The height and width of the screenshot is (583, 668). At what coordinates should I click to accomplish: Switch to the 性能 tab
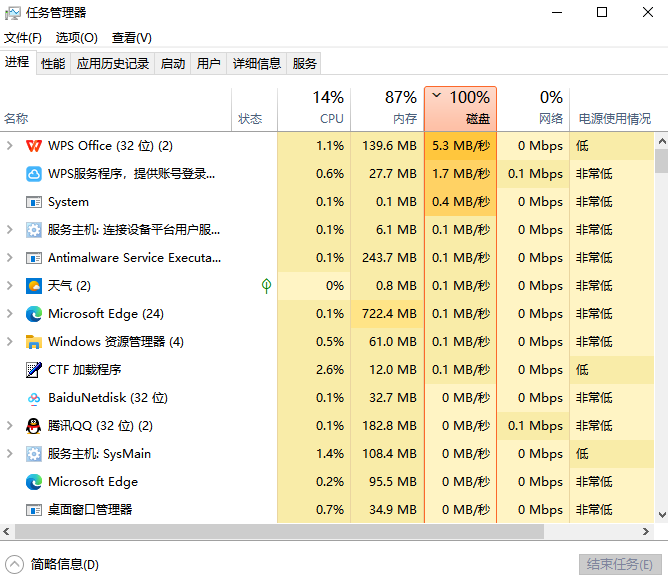point(53,63)
